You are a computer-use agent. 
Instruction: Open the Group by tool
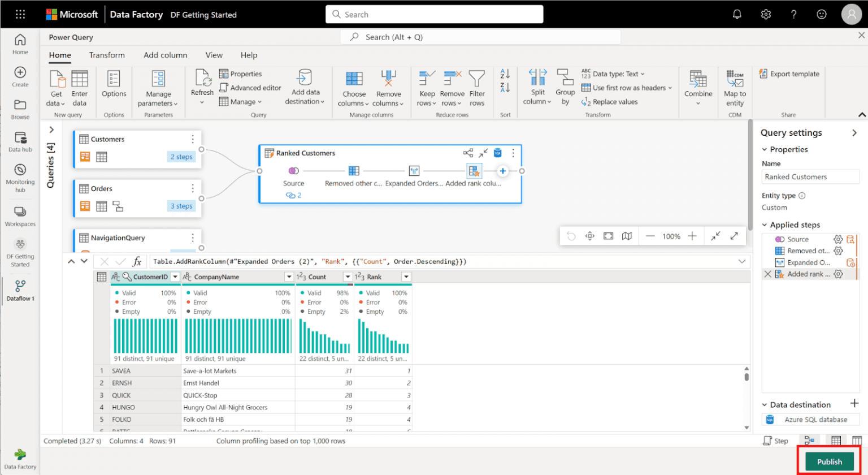565,86
